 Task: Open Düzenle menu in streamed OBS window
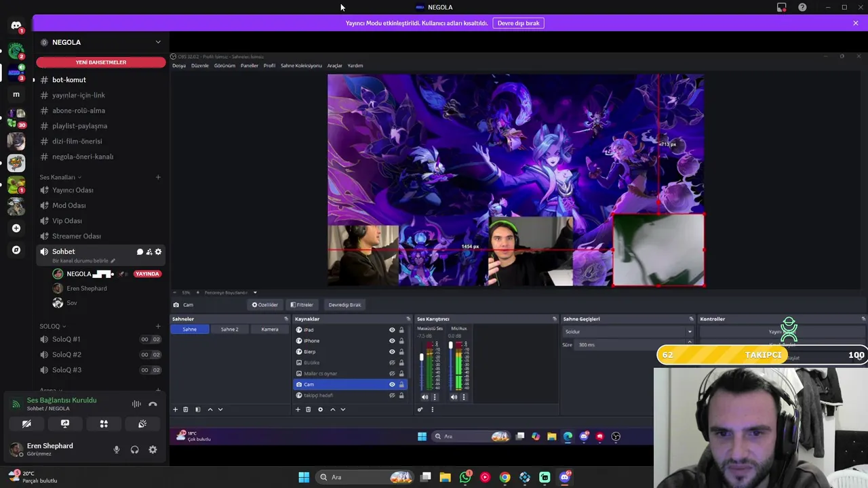point(200,66)
